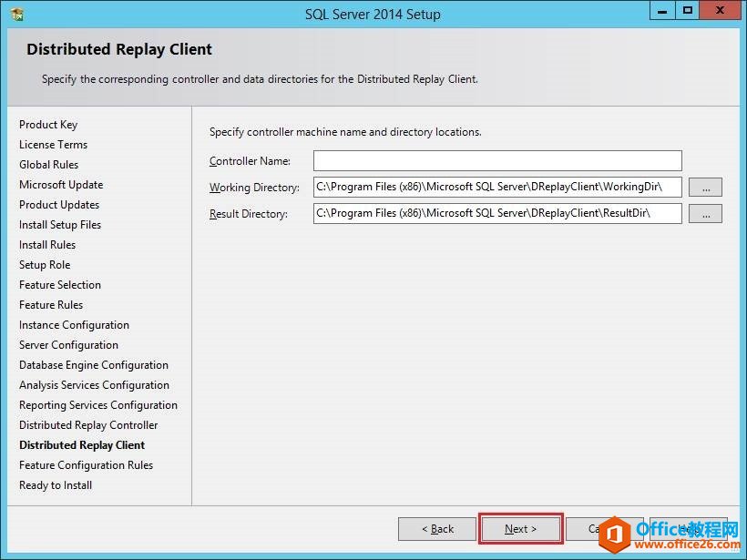Screen dimensions: 747x560
Task: Maximize the SQL Server 2014 Setup window
Action: pyautogui.click(x=688, y=11)
